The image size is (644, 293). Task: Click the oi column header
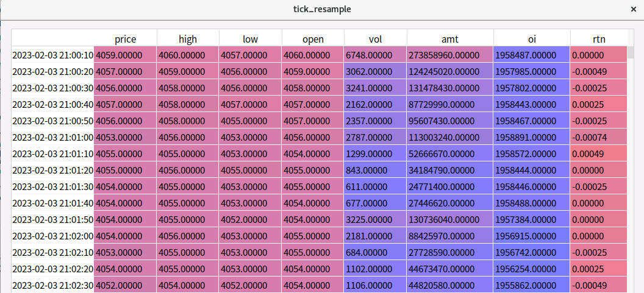coord(532,39)
